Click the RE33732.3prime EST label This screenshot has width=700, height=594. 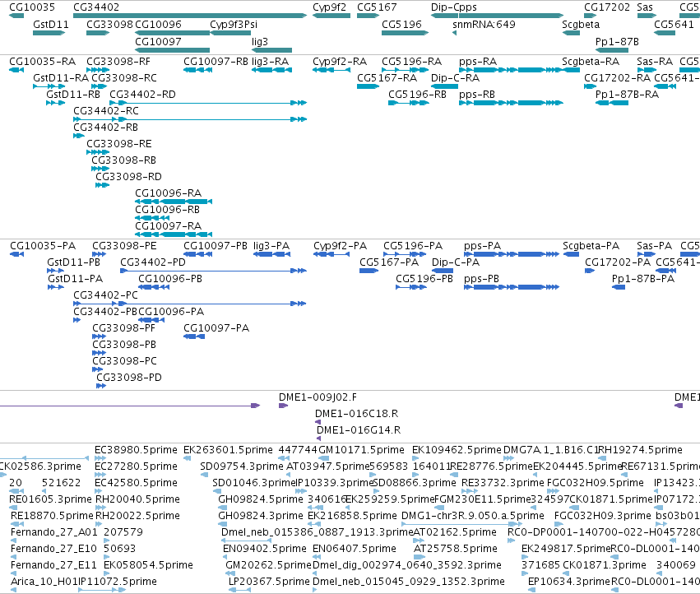pyautogui.click(x=503, y=483)
